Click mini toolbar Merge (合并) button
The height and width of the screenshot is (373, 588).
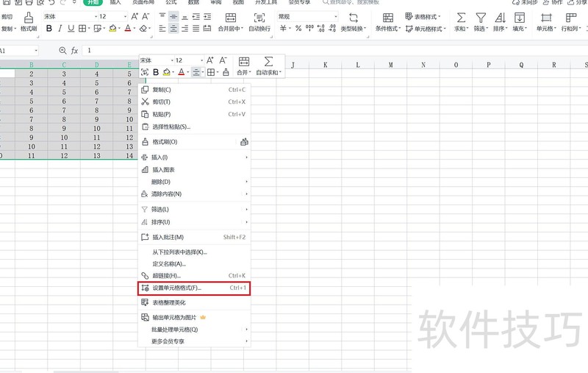click(244, 66)
